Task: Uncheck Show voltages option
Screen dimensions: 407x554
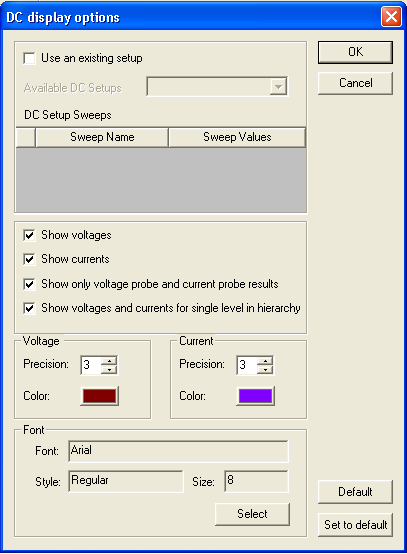Action: coord(29,235)
